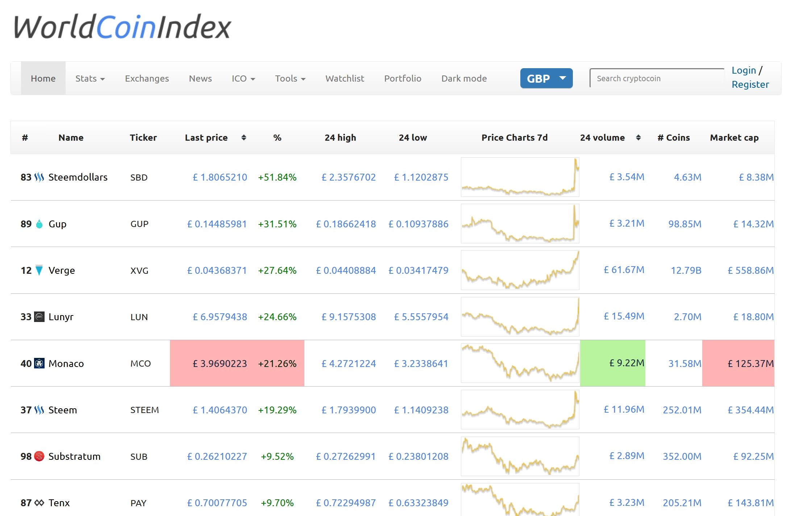This screenshot has width=812, height=516.
Task: Click Tenx volume £ 3.23M
Action: point(627,503)
